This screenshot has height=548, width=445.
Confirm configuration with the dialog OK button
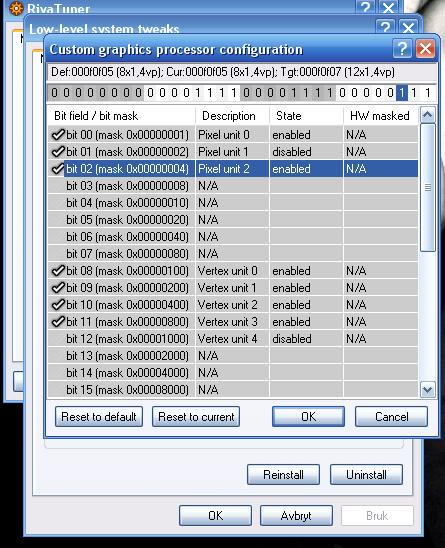tap(308, 417)
